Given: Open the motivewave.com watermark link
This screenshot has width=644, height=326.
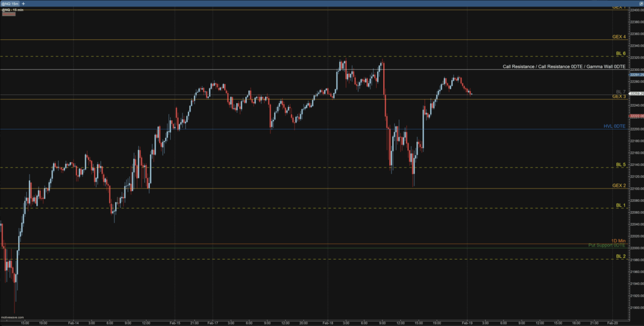Looking at the screenshot, I should (12, 317).
